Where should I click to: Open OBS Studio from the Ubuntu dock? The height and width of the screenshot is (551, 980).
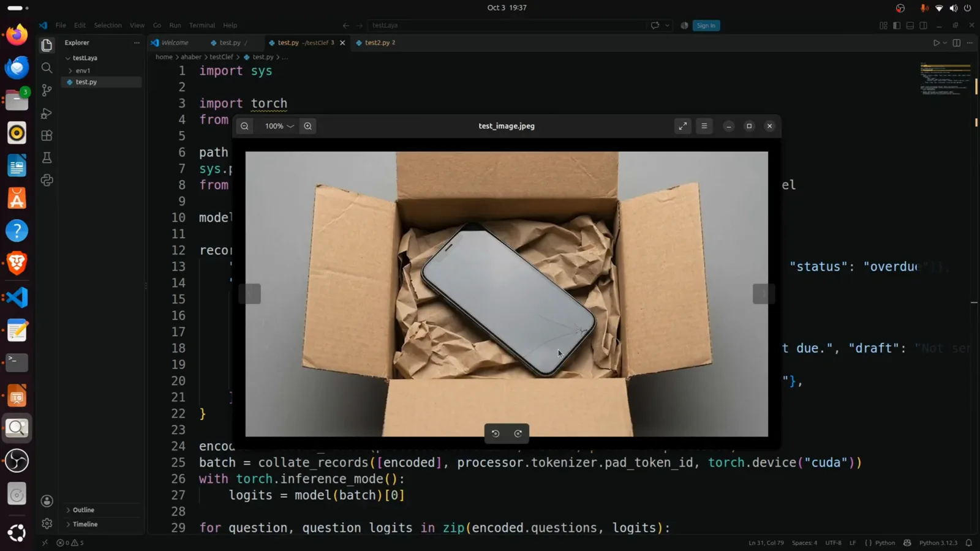pyautogui.click(x=17, y=461)
